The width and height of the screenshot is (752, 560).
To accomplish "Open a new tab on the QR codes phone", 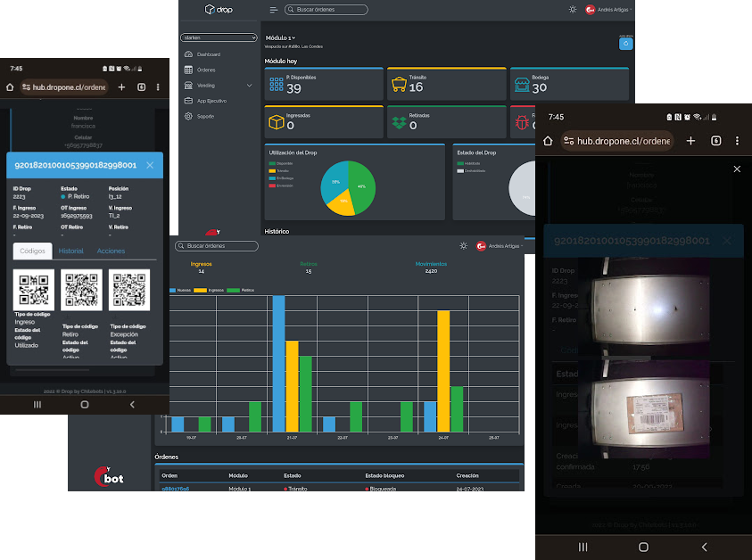I will point(122,87).
